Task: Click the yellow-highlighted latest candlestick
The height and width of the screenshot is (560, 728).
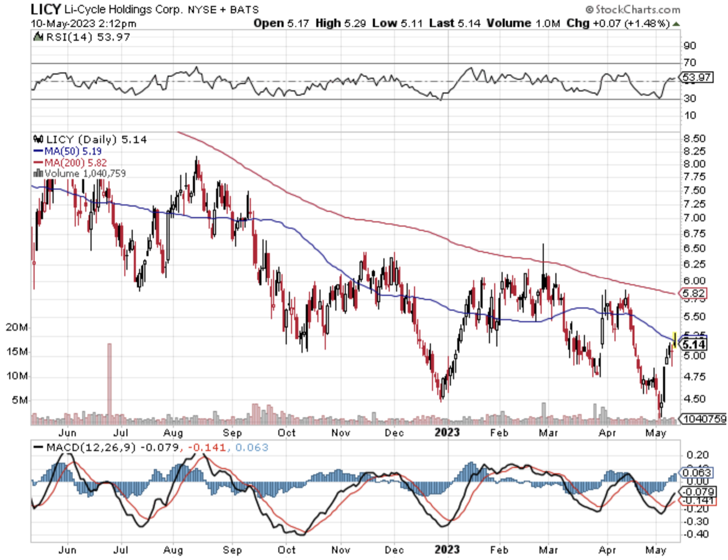Action: coord(675,340)
